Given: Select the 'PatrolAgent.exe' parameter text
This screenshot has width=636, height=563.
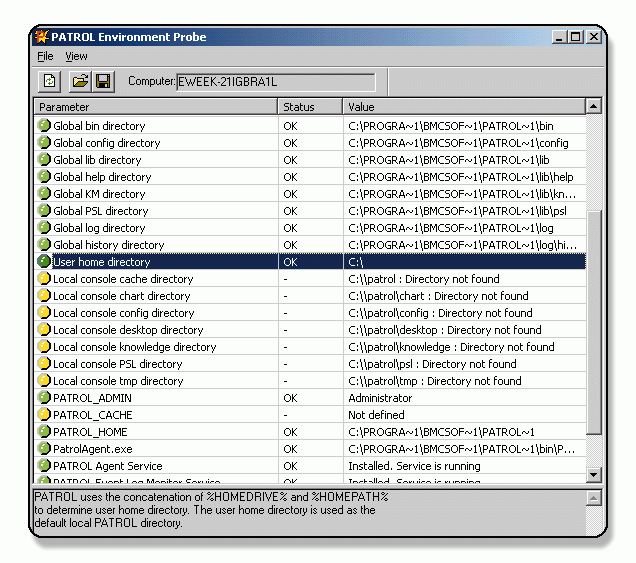Looking at the screenshot, I should [93, 449].
